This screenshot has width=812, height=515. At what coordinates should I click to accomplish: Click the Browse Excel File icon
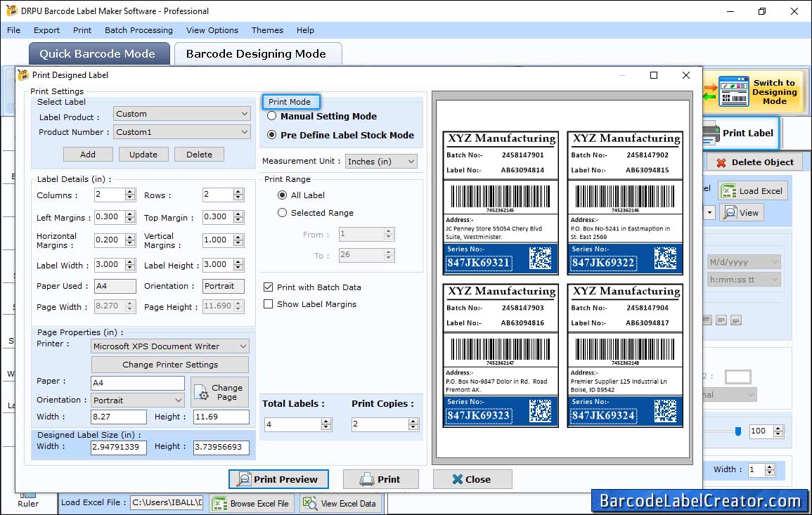click(219, 504)
